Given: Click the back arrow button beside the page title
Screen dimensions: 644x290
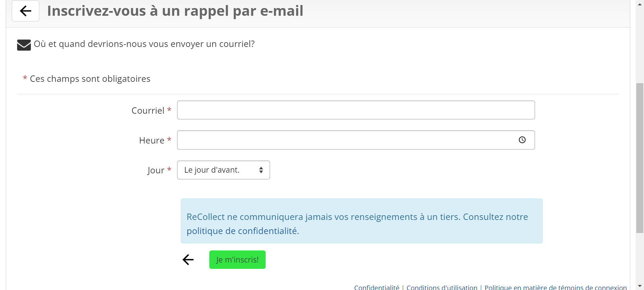Looking at the screenshot, I should coord(25,11).
